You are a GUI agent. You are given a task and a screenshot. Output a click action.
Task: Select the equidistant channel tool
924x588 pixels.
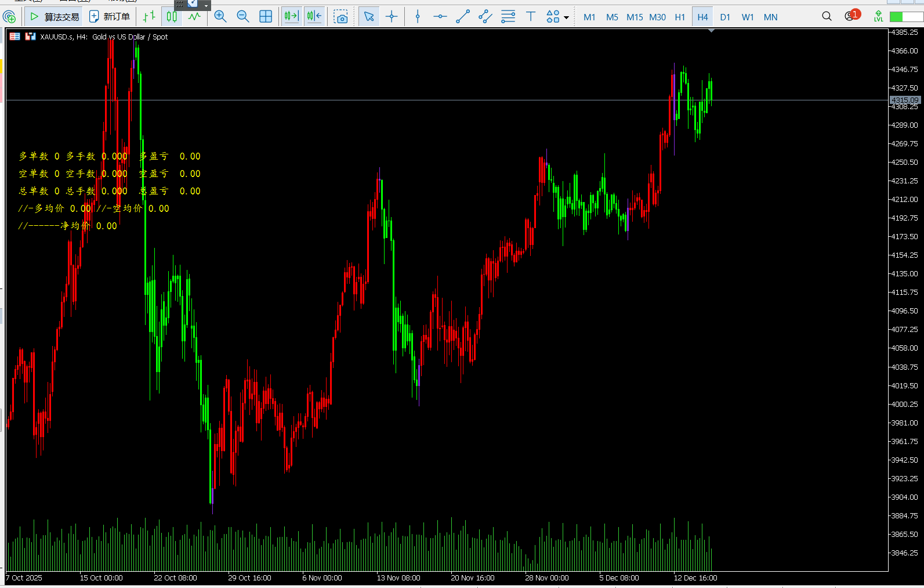[x=485, y=17]
